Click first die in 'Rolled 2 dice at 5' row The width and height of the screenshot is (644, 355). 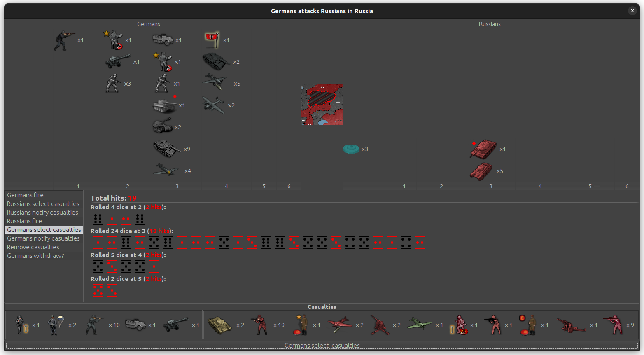click(x=98, y=290)
